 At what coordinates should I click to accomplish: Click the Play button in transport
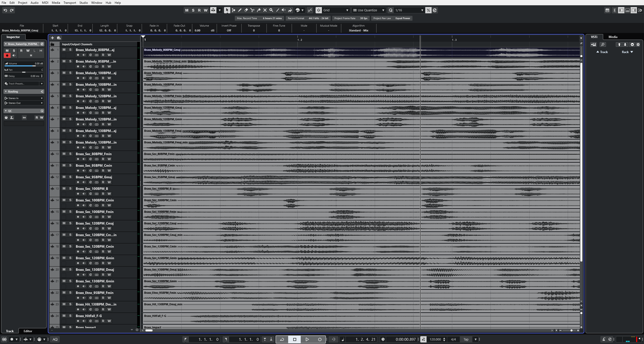click(307, 339)
